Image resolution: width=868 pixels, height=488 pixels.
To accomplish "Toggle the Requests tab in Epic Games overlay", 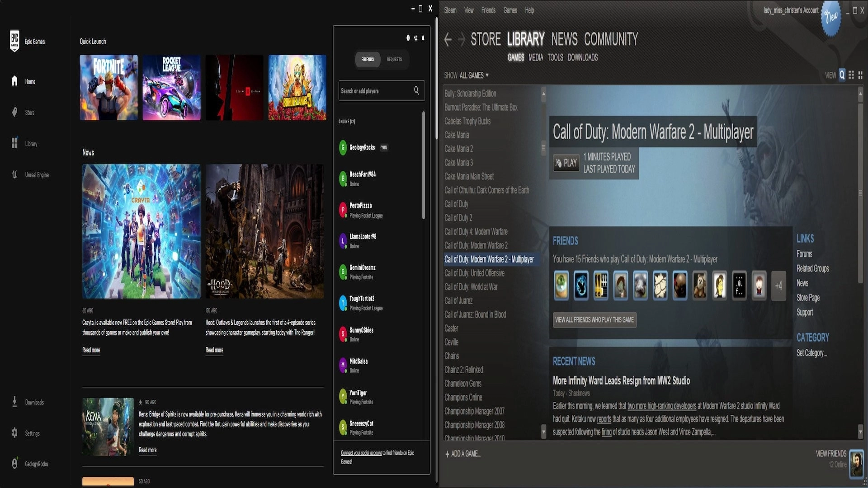I will pyautogui.click(x=394, y=59).
